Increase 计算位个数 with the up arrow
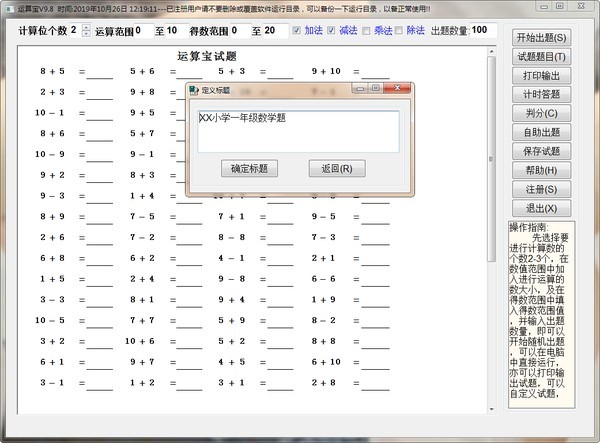600x443 pixels. [x=85, y=26]
